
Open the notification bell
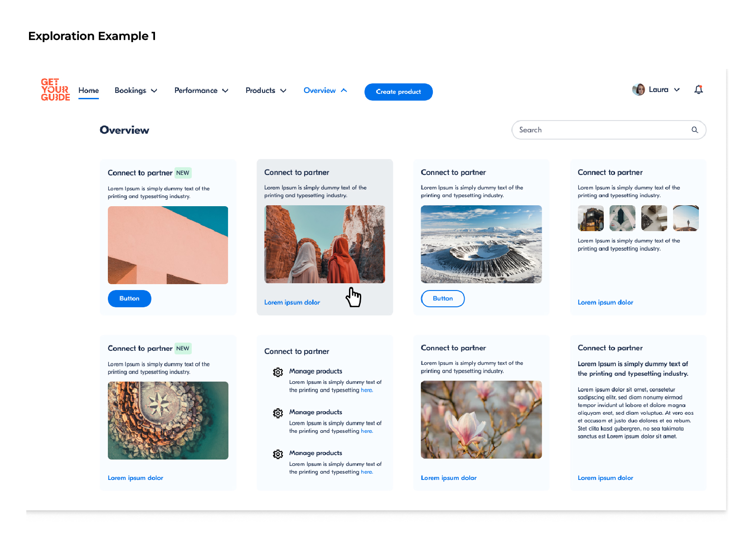tap(698, 90)
